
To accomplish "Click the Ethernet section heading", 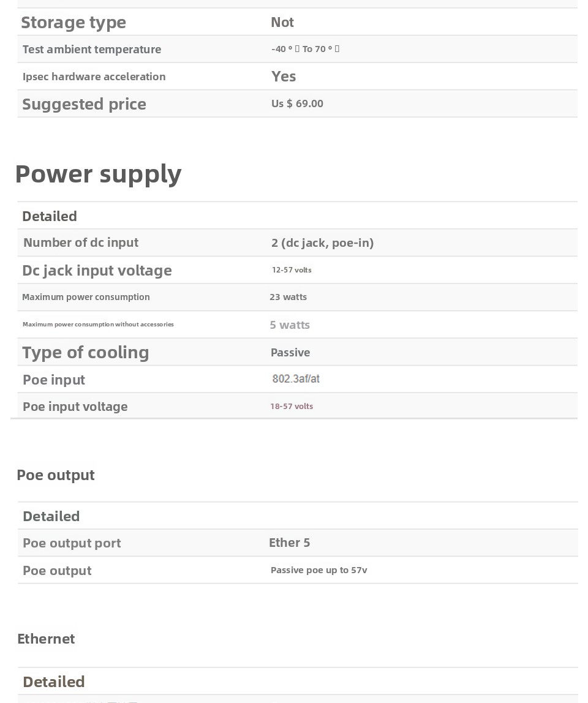I will (x=46, y=639).
